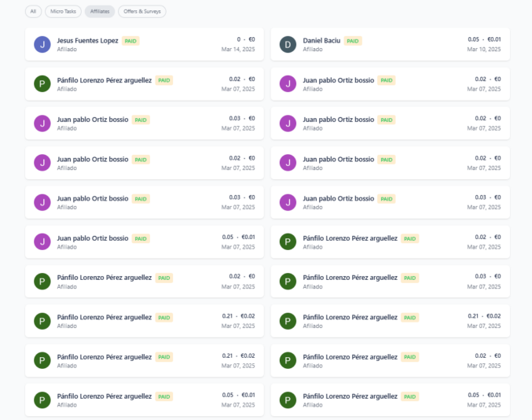532x420 pixels.
Task: Click the Mar 10, 2025 date
Action: pos(483,50)
